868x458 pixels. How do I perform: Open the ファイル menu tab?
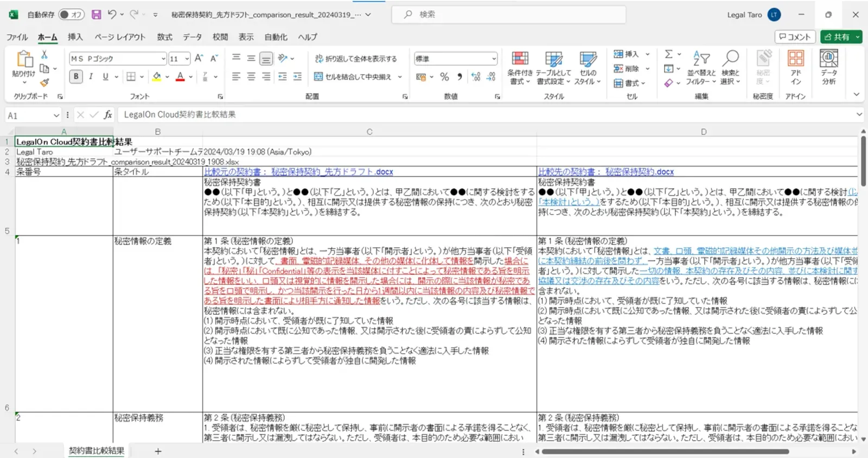[17, 37]
